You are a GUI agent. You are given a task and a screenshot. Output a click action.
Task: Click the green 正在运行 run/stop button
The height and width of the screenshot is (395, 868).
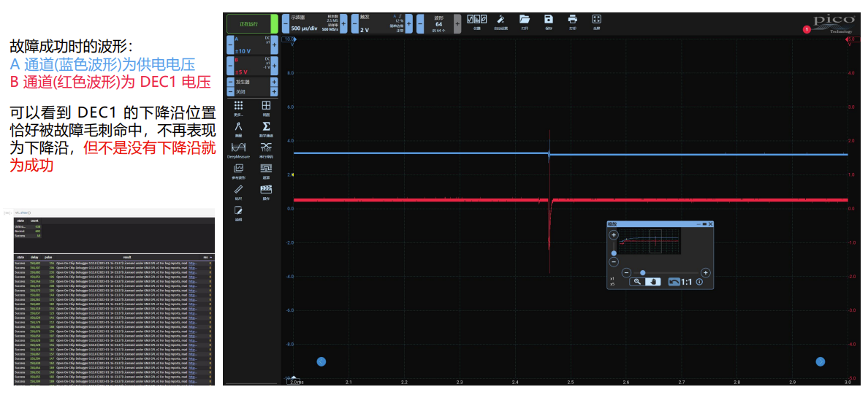tap(252, 24)
